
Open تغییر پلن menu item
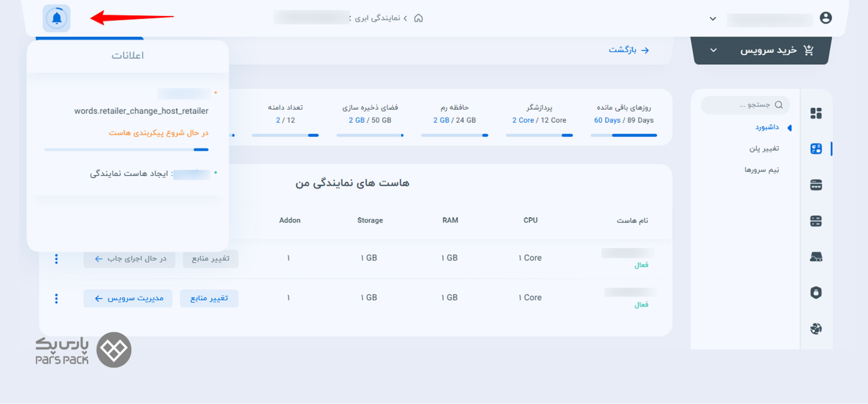click(764, 149)
